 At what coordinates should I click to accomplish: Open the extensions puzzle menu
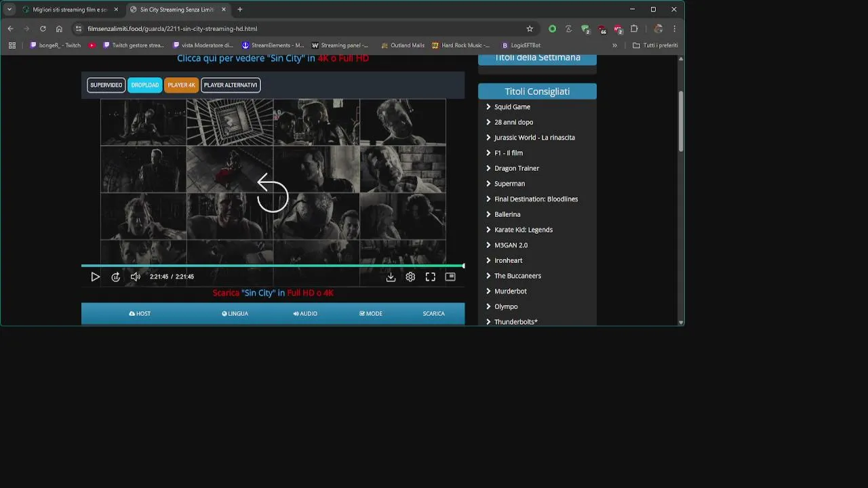click(634, 28)
